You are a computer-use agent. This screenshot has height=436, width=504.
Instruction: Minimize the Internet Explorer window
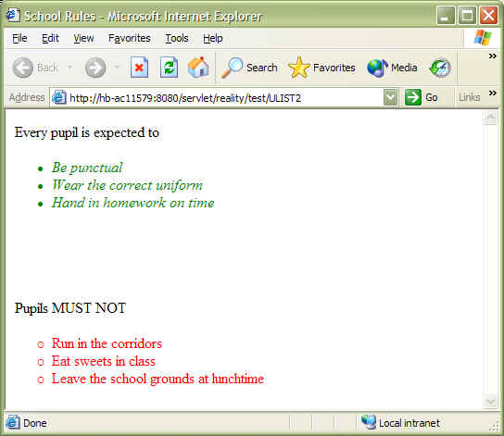[446, 15]
